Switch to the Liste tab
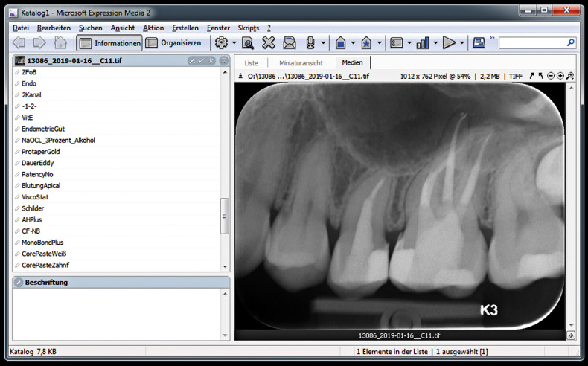Screen dimensions: 588x366 (x=251, y=63)
